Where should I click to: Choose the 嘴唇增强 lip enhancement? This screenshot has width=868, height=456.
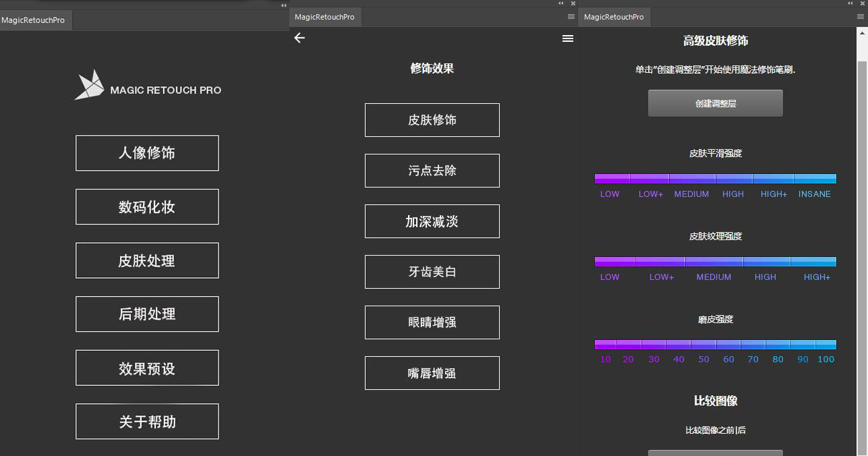(x=432, y=373)
